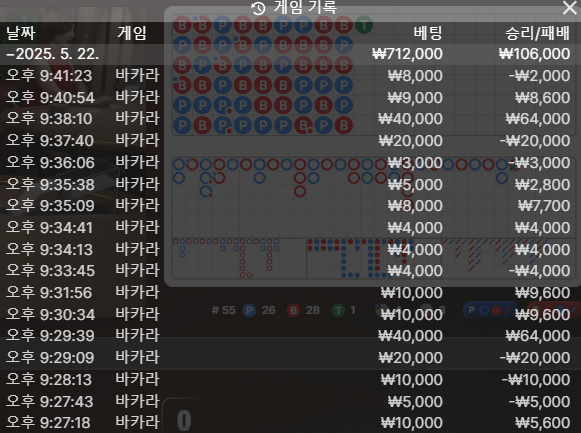The image size is (581, 433).
Task: View the 오후 9:27:18 game entry
Action: [x=290, y=423]
